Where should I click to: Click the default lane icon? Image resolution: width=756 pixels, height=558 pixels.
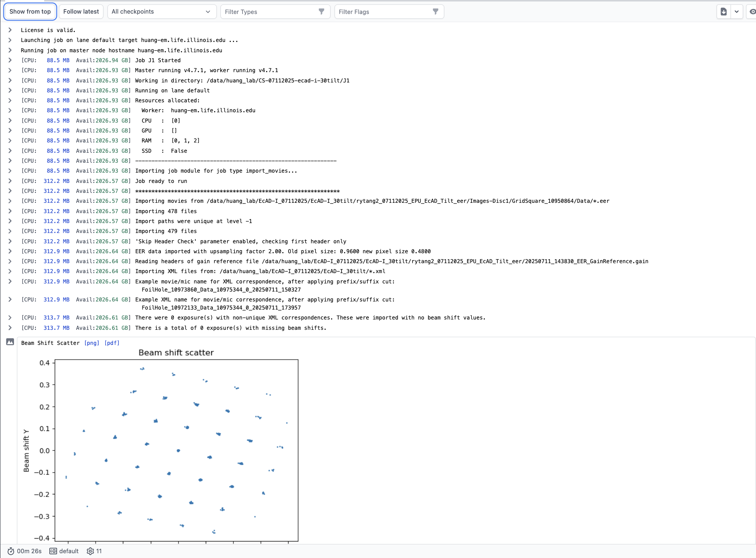[53, 551]
